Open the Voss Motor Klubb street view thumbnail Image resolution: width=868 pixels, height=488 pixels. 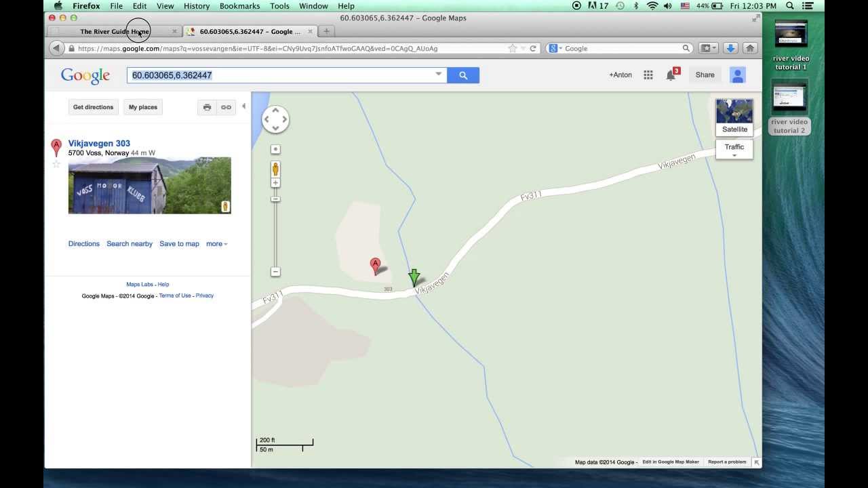point(149,185)
